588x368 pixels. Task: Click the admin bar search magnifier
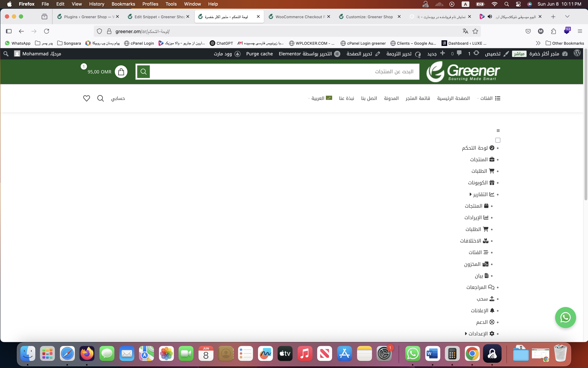click(6, 54)
